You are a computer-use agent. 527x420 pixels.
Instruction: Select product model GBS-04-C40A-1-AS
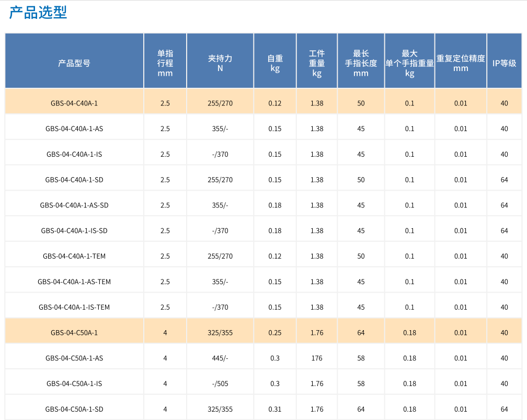[x=74, y=129]
